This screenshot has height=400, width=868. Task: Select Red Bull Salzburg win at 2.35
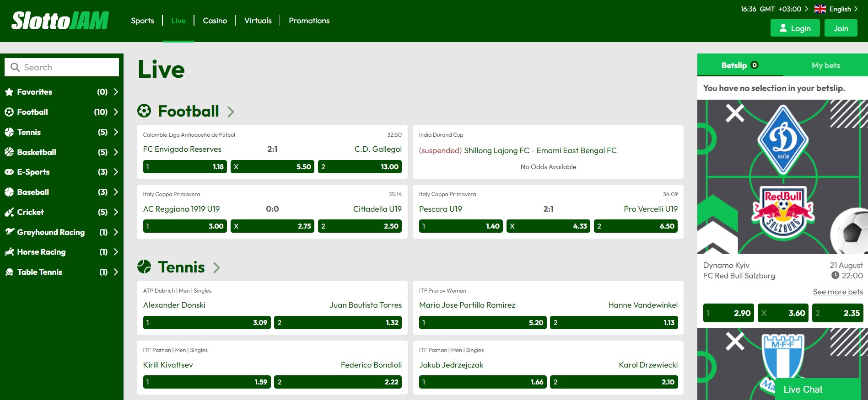pos(837,313)
